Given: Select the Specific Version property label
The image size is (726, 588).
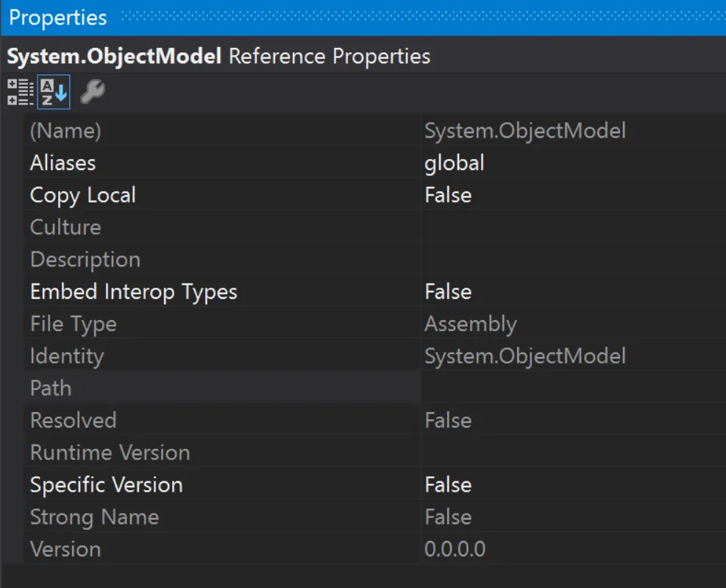Looking at the screenshot, I should coord(107,485).
